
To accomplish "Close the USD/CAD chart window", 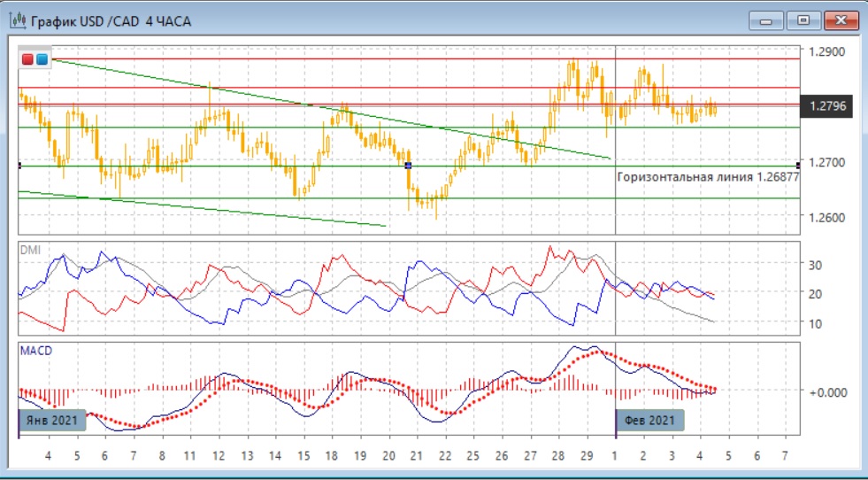I will pos(841,19).
